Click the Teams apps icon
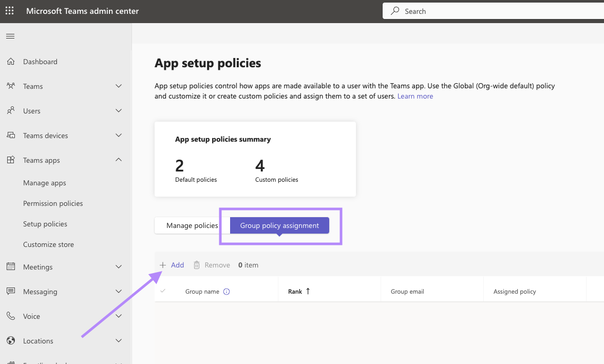 coord(11,160)
